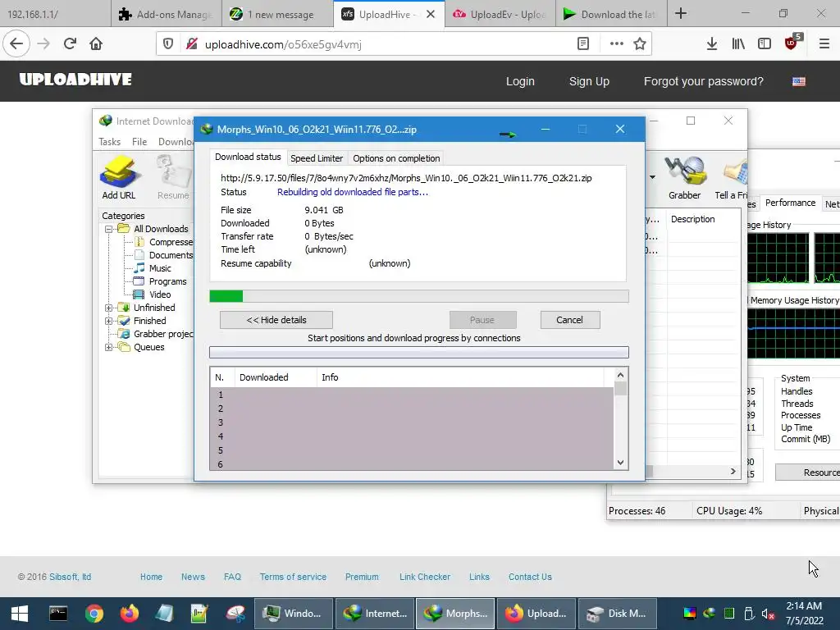This screenshot has height=630, width=840.
Task: Open Terms of service footer link
Action: pos(293,577)
